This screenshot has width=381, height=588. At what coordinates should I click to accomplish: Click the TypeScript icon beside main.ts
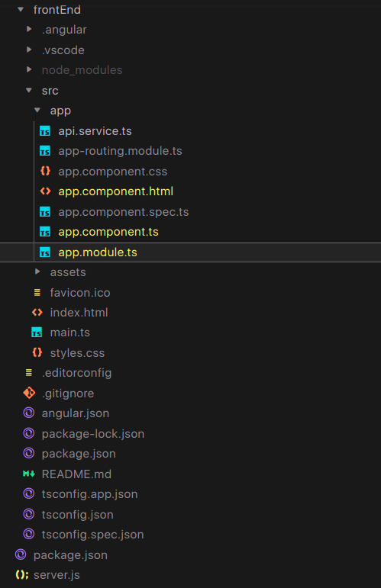point(37,333)
